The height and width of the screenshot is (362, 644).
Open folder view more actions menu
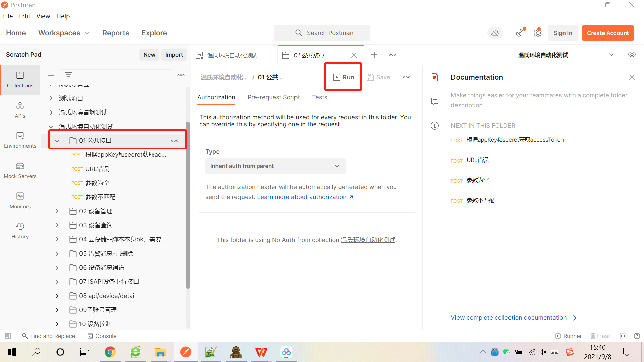pyautogui.click(x=407, y=77)
